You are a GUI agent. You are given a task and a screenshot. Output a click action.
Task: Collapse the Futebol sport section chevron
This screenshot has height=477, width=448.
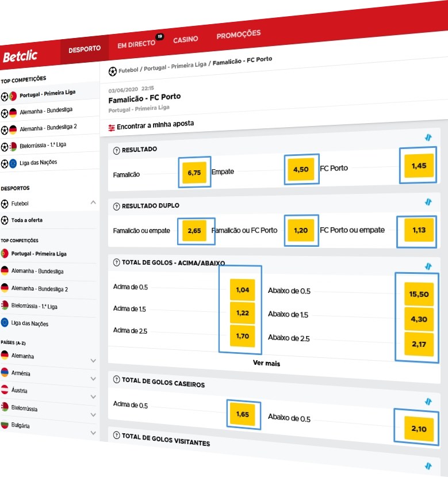(93, 203)
